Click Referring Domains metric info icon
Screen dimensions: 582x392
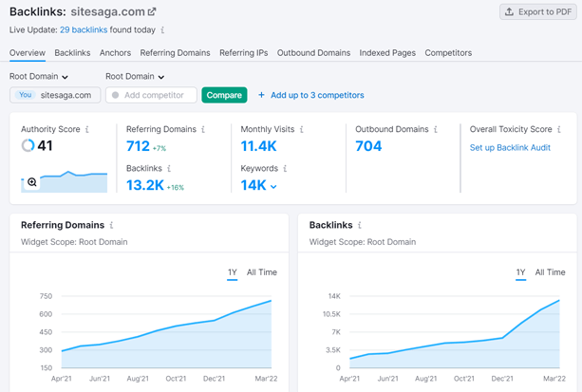tap(203, 129)
